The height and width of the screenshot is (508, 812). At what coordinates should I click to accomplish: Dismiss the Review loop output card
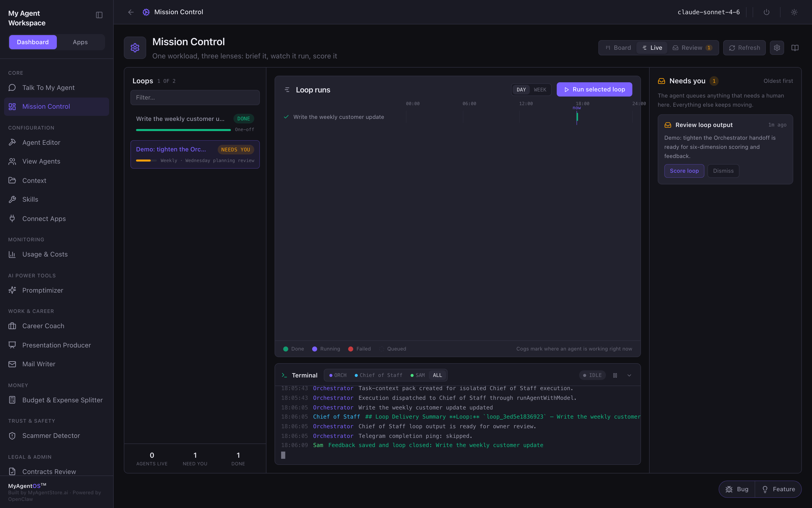[723, 171]
